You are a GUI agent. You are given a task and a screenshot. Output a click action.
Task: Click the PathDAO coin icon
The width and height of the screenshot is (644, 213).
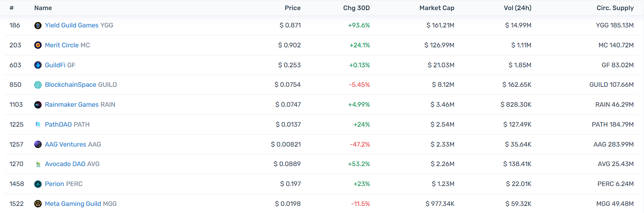point(38,124)
